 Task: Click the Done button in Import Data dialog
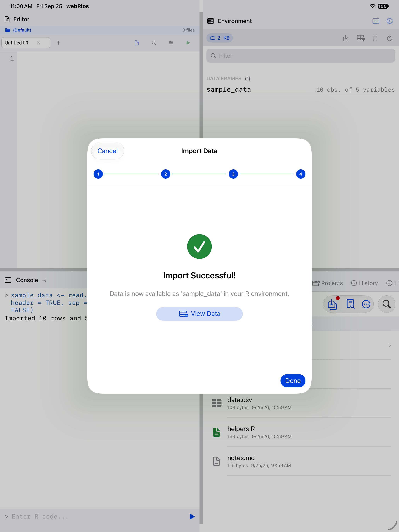(x=293, y=380)
